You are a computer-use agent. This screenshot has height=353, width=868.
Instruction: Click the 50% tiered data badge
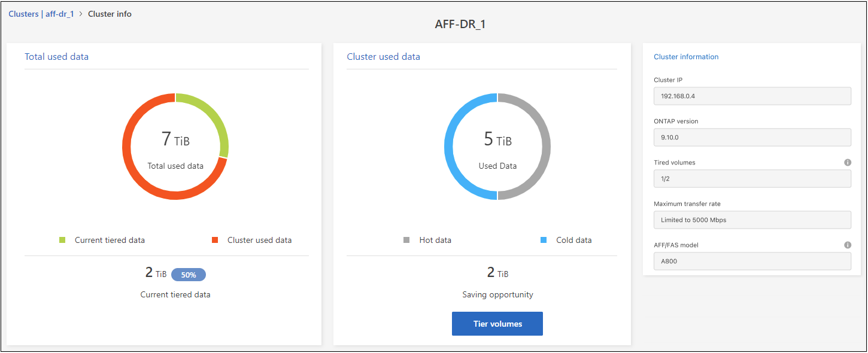(188, 275)
